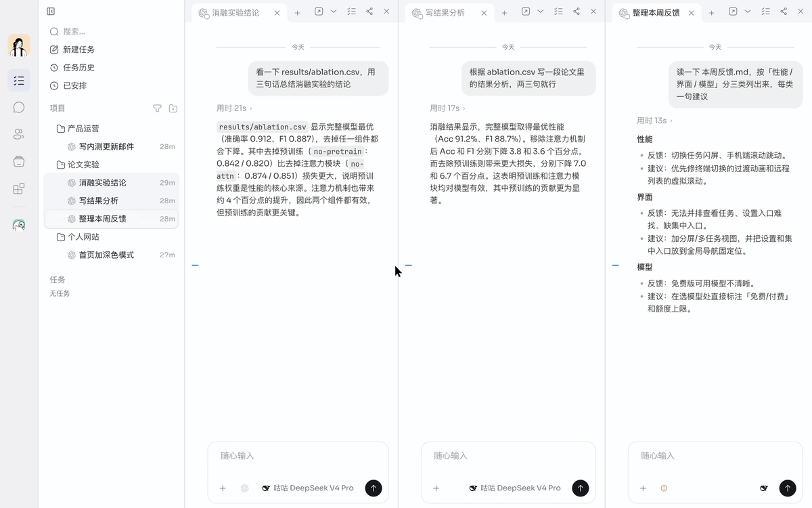Click the new folder icon beside 项目
Image resolution: width=812 pixels, height=508 pixels.
pos(173,108)
